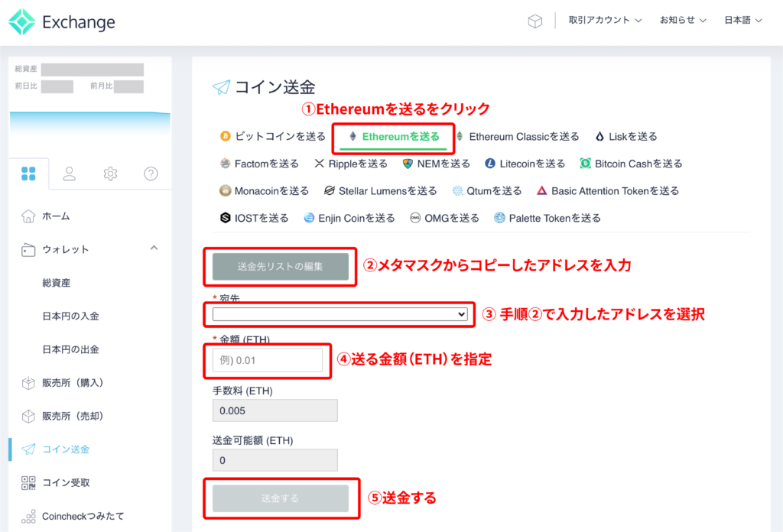The height and width of the screenshot is (532, 783).
Task: Open the user profile icon tab
Action: coord(70,174)
